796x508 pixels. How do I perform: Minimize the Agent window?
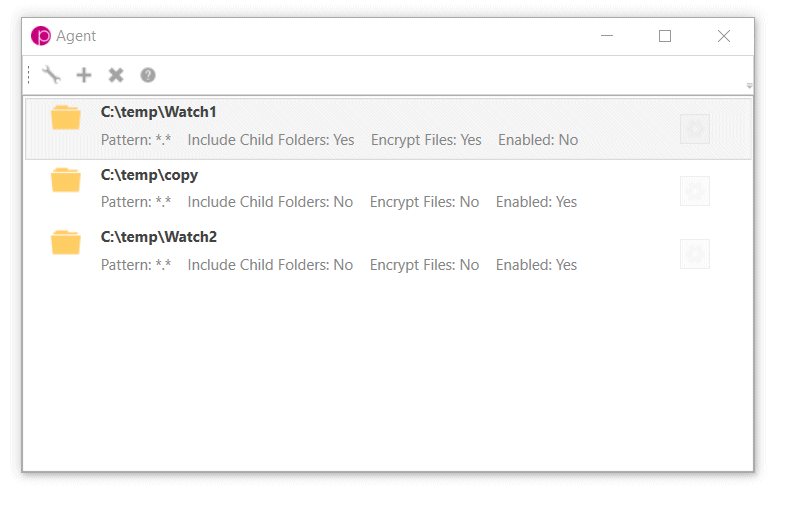click(x=607, y=36)
